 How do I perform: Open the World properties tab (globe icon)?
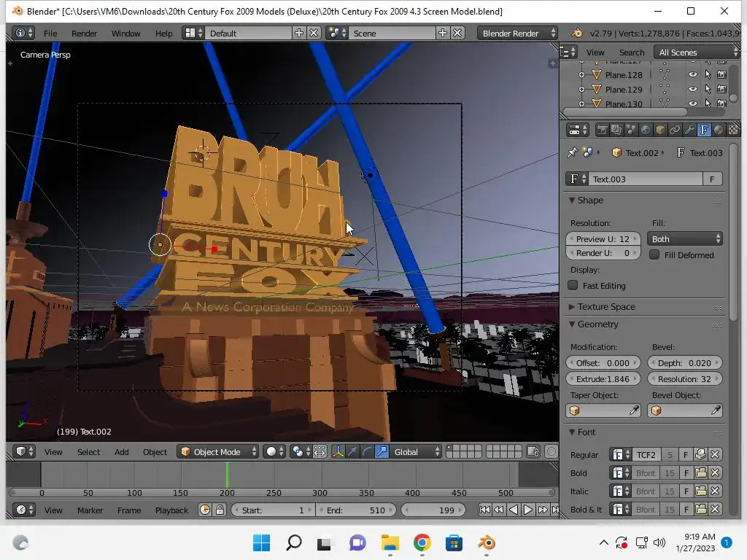click(646, 130)
